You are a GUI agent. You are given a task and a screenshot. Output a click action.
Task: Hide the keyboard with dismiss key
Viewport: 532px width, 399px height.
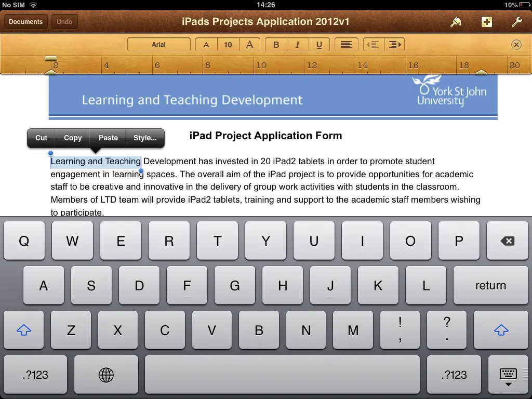tap(508, 375)
